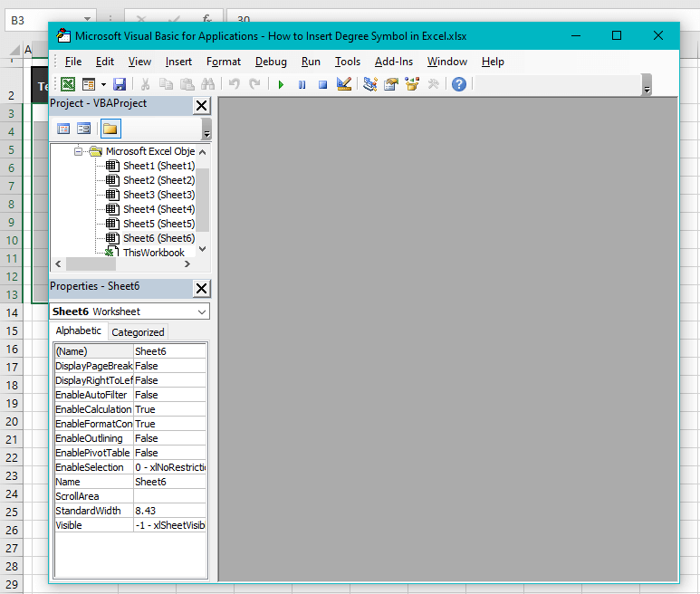Click project tree scroll up arrow
Screen dimensions: 700x594
(x=202, y=152)
